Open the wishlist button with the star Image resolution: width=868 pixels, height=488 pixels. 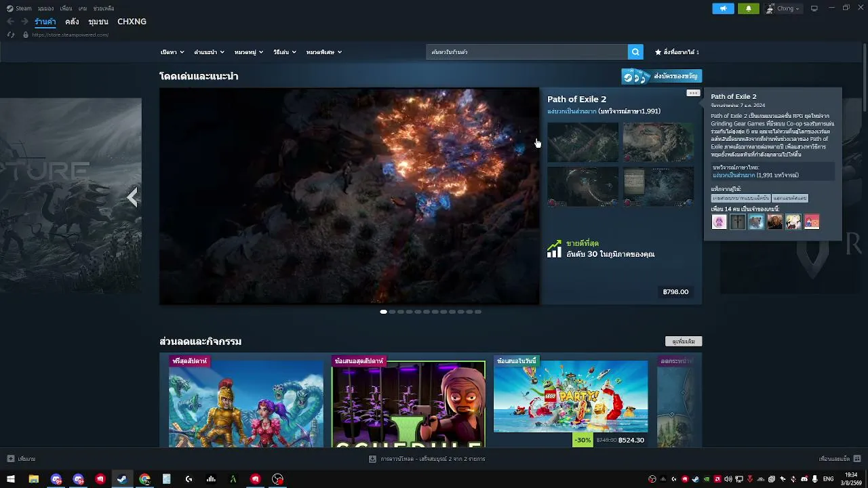tap(677, 52)
